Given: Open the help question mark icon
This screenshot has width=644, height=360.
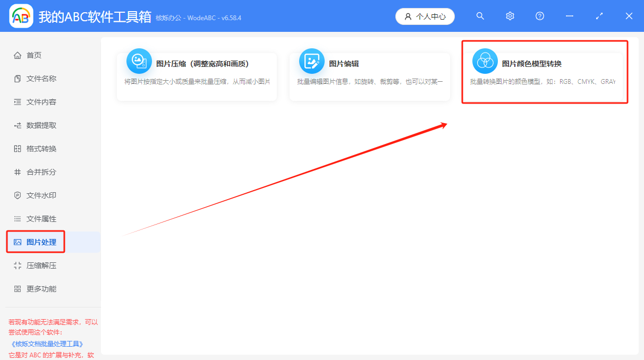Looking at the screenshot, I should tap(540, 16).
